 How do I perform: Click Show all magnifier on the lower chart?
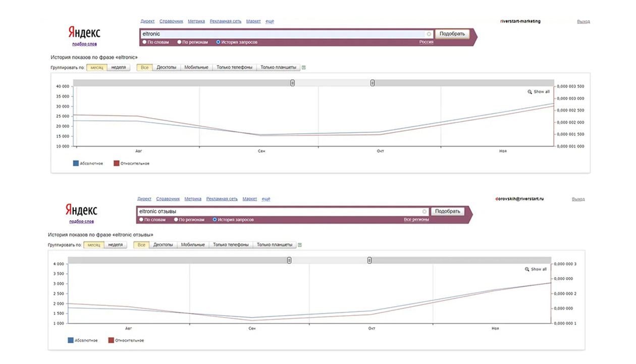pyautogui.click(x=527, y=269)
